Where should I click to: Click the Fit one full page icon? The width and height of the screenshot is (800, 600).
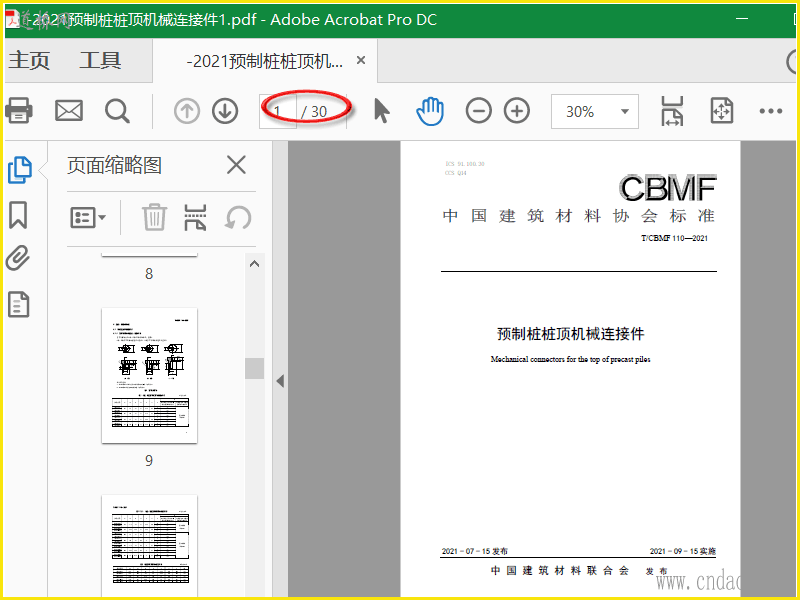click(722, 111)
